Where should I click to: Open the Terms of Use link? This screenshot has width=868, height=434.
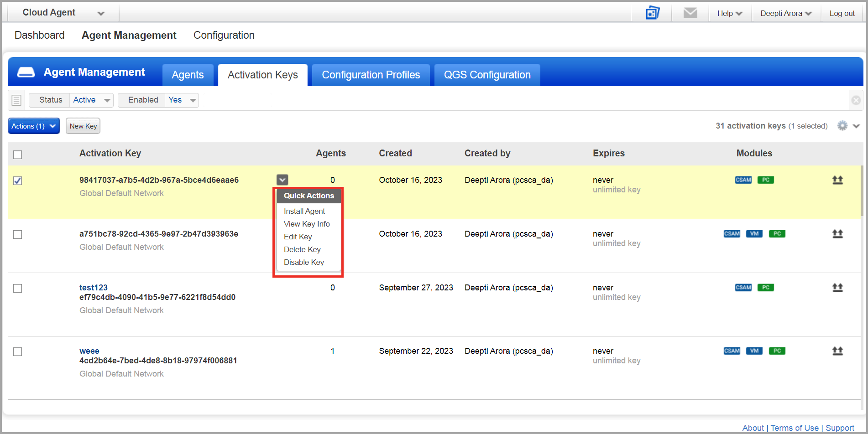tap(795, 428)
